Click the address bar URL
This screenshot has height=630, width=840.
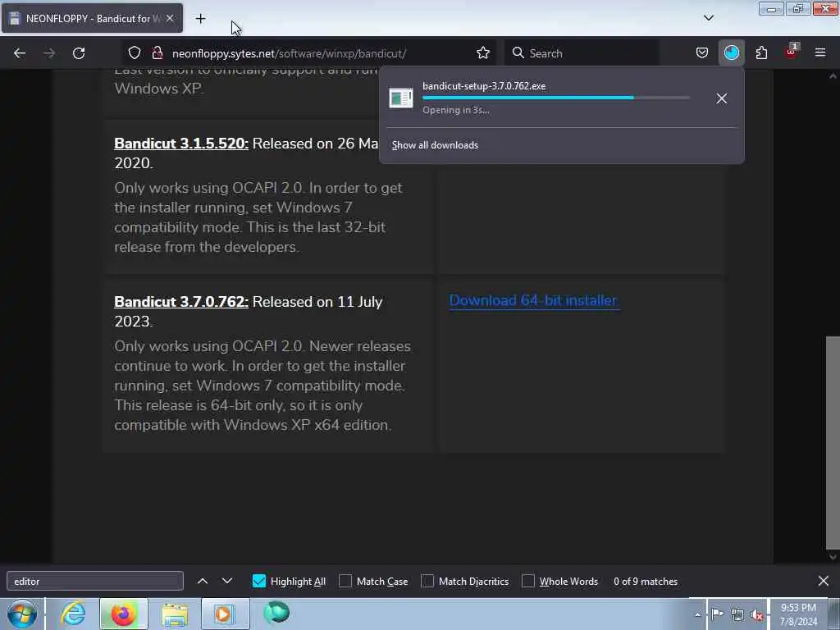click(290, 53)
